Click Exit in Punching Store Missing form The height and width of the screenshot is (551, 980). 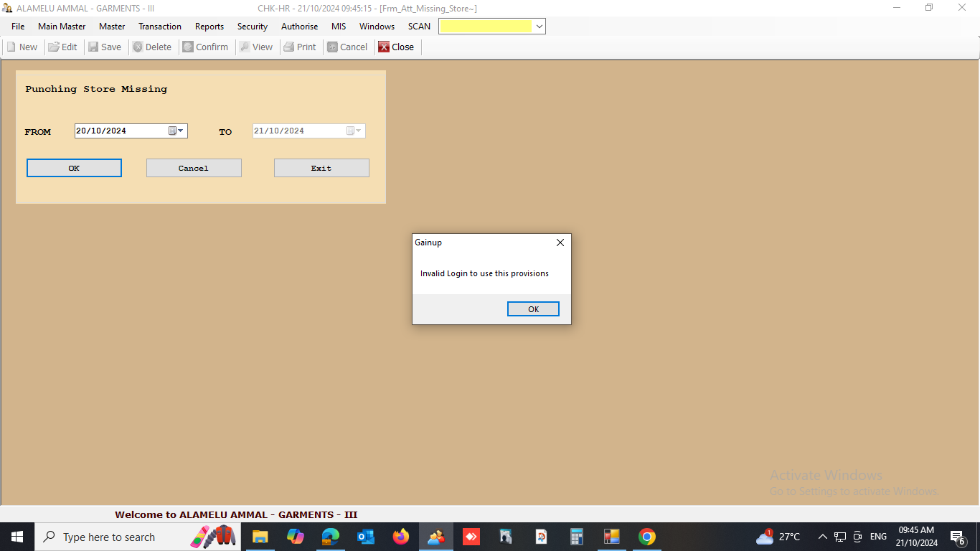pos(321,168)
